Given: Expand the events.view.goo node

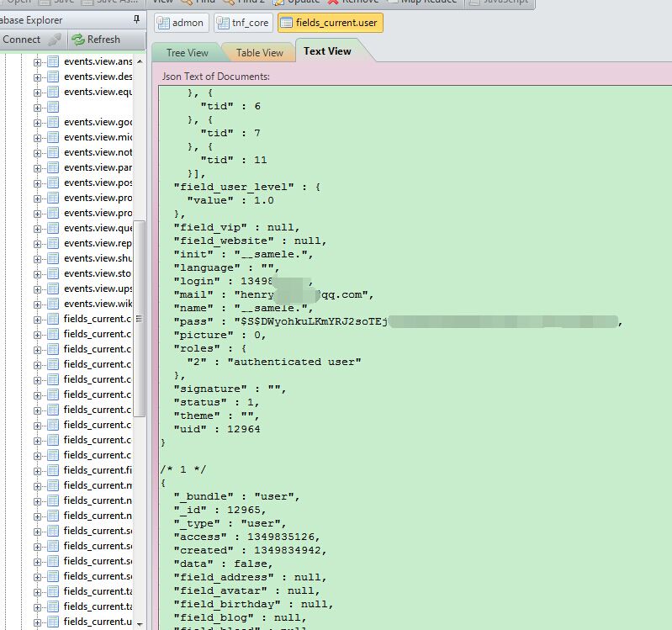Looking at the screenshot, I should pyautogui.click(x=37, y=123).
